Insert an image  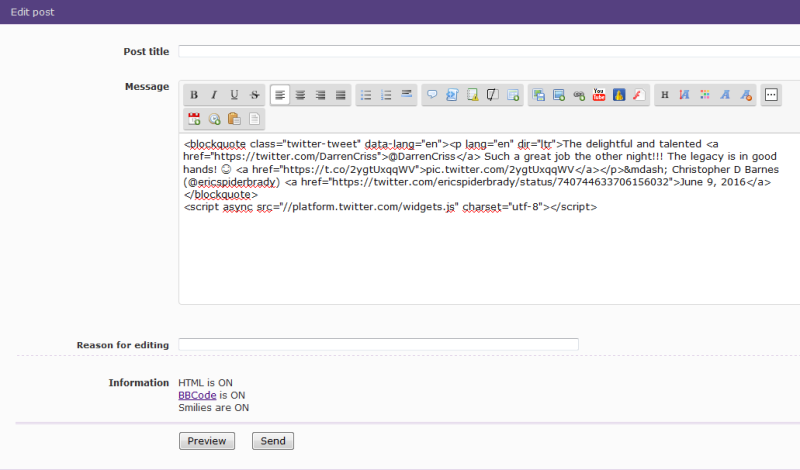coord(559,95)
